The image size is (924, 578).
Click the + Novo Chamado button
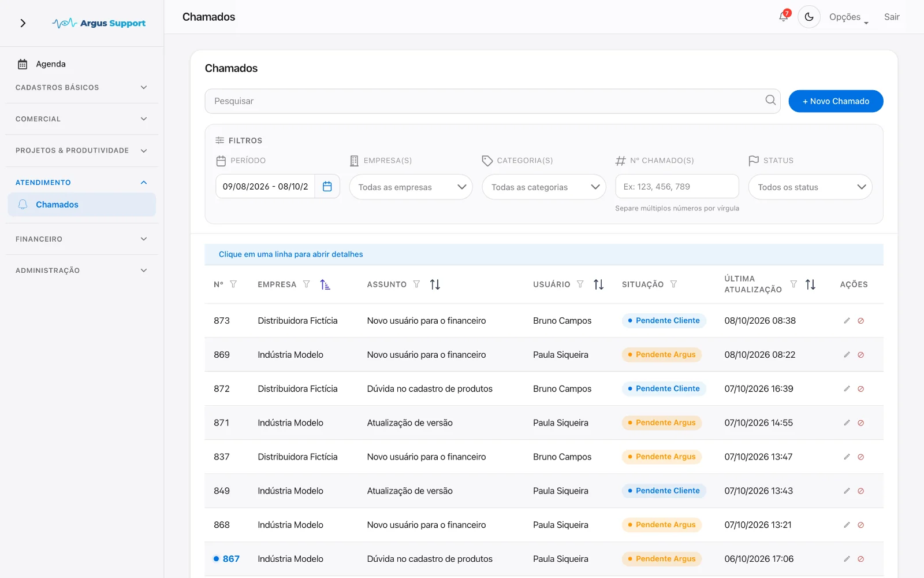836,101
